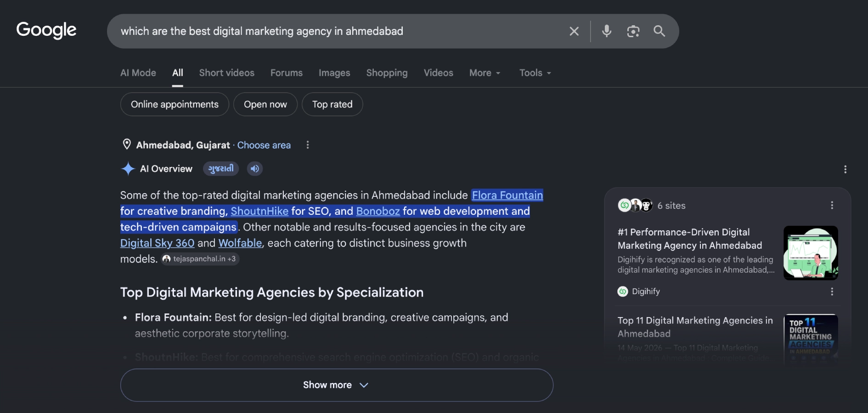Viewport: 868px width, 413px height.
Task: Apply the Open now filter chip
Action: point(265,105)
